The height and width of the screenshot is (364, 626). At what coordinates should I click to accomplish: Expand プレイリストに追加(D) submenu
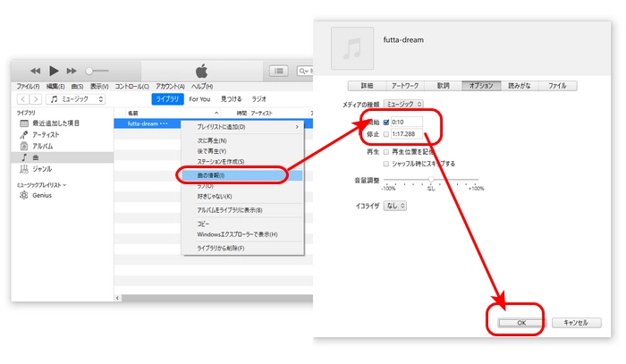[242, 127]
